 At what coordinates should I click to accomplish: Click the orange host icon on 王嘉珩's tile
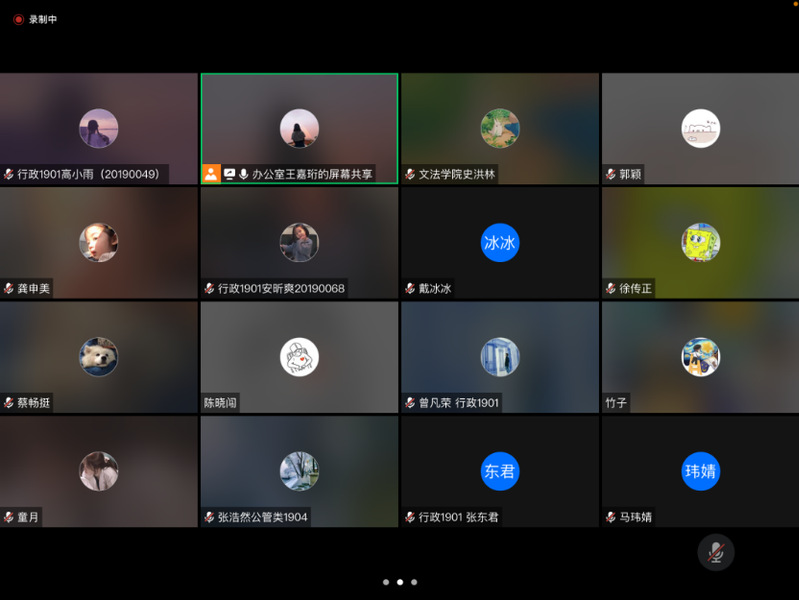[211, 174]
